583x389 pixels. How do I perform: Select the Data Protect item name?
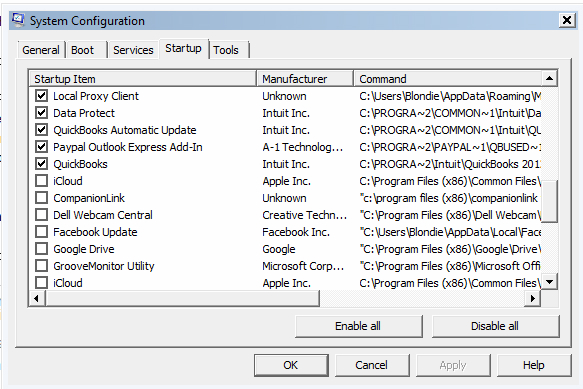click(x=84, y=113)
